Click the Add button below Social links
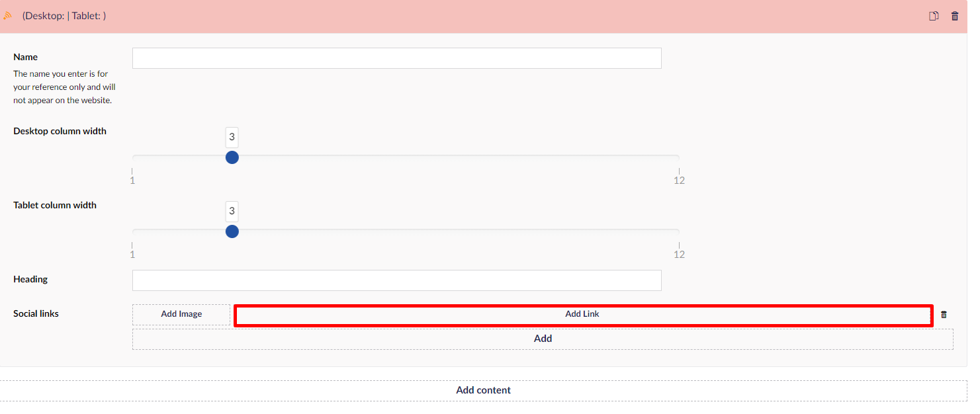 543,339
